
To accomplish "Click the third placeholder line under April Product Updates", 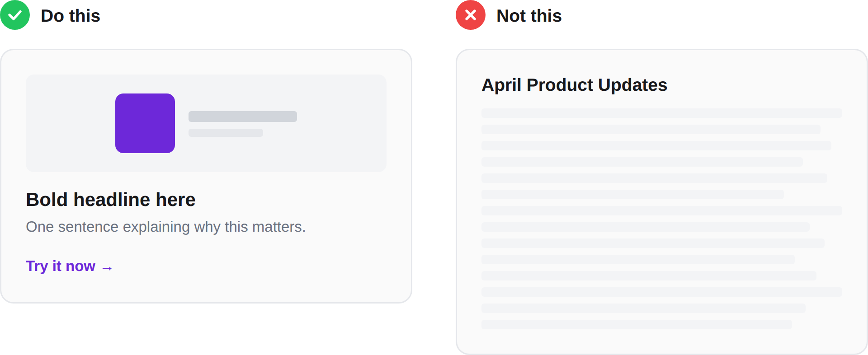I will click(656, 146).
